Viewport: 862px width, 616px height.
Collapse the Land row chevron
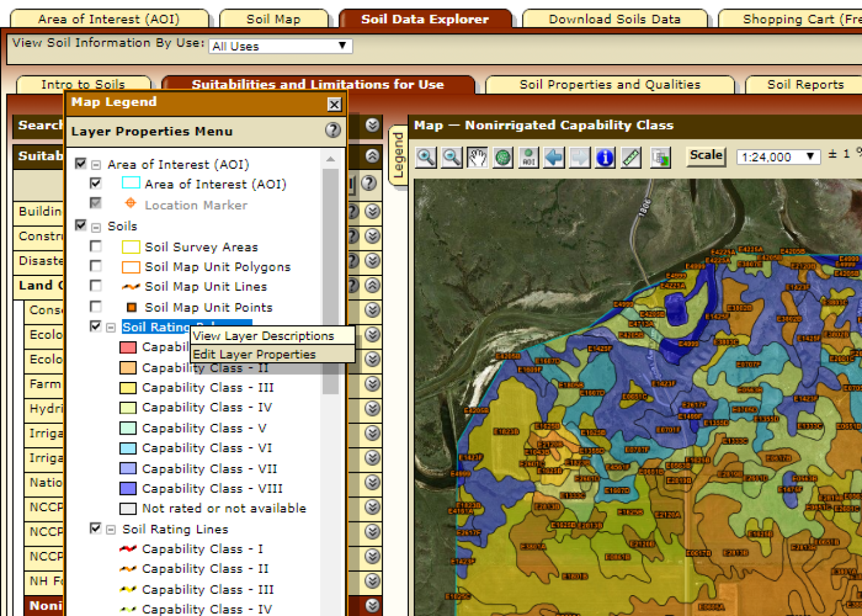pos(372,286)
